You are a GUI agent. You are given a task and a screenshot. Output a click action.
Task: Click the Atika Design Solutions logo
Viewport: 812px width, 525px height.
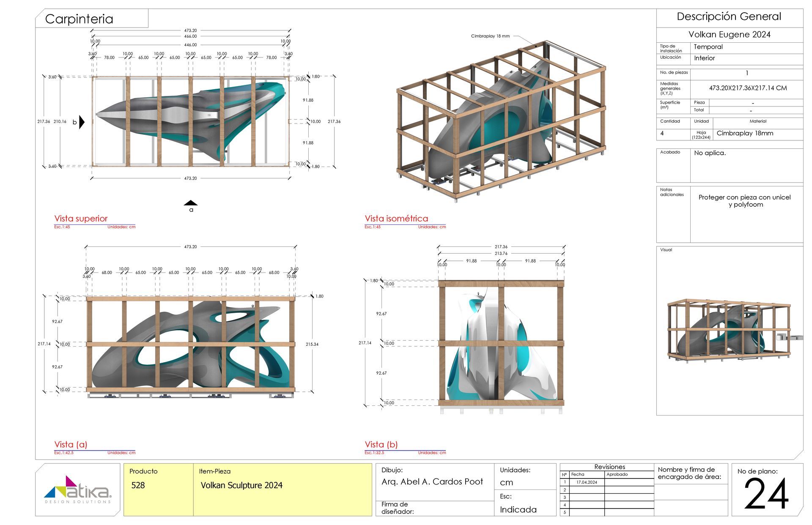[x=78, y=490]
